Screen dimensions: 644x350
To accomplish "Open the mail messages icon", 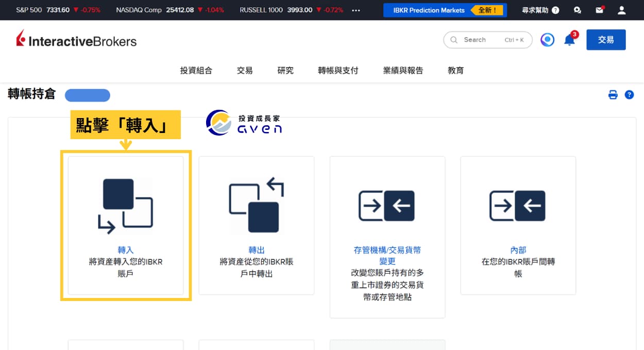I will pyautogui.click(x=599, y=10).
